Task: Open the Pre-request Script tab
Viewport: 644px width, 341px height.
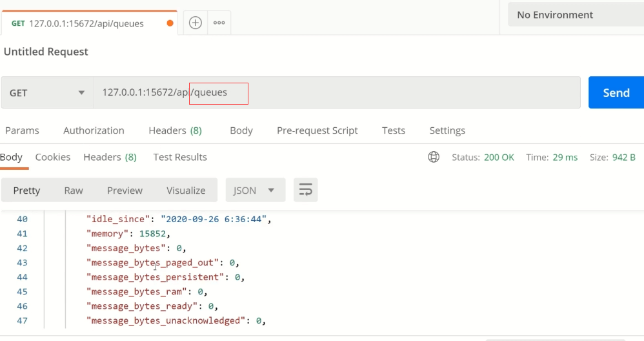Action: 317,130
